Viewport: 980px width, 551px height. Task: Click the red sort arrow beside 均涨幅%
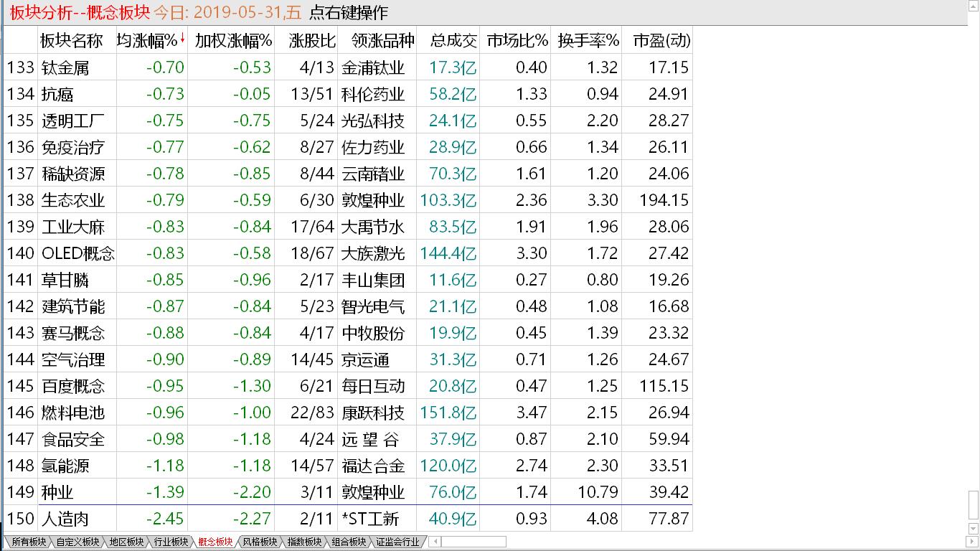182,39
